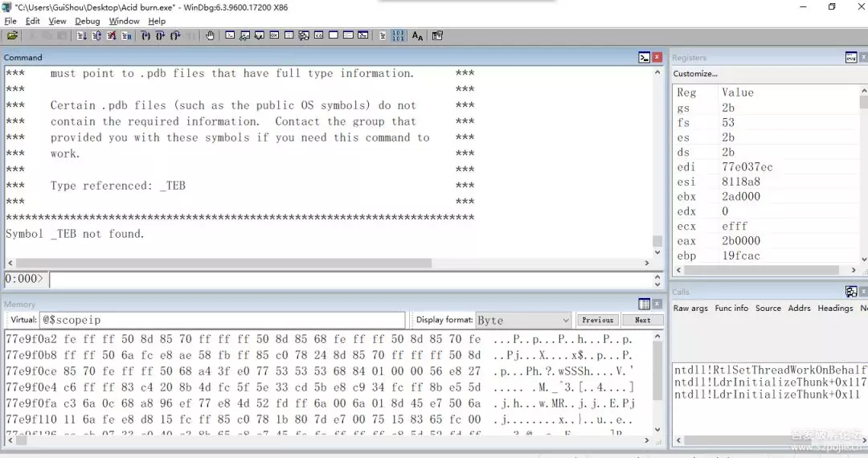Select ntdll!RtlSetThreadWorkOnBehalf call stack row
This screenshot has height=458, width=868.
[770, 370]
